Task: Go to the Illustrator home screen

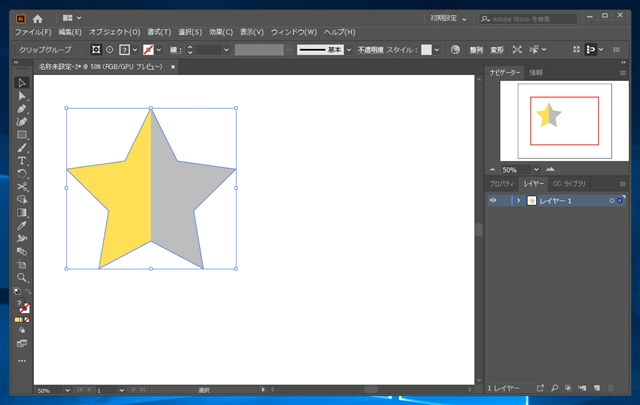Action: 38,19
